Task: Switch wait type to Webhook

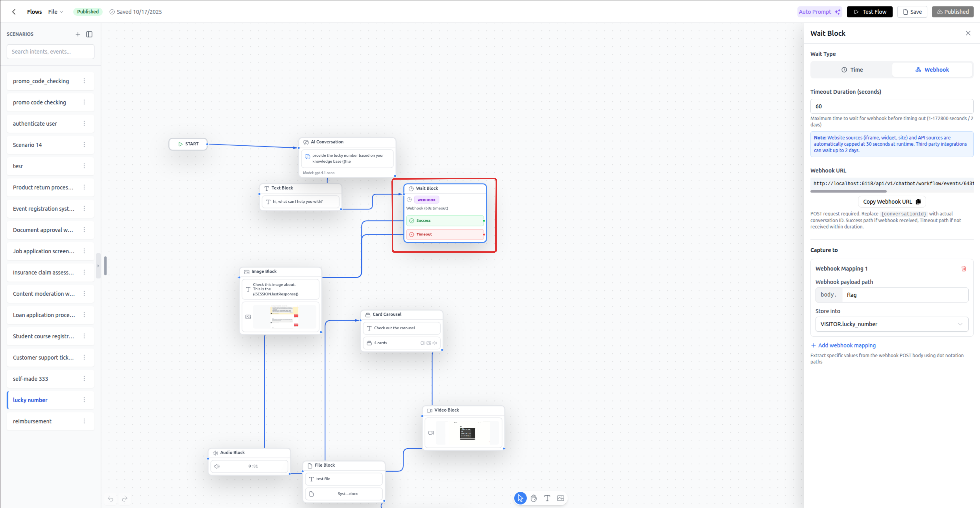Action: [x=932, y=70]
